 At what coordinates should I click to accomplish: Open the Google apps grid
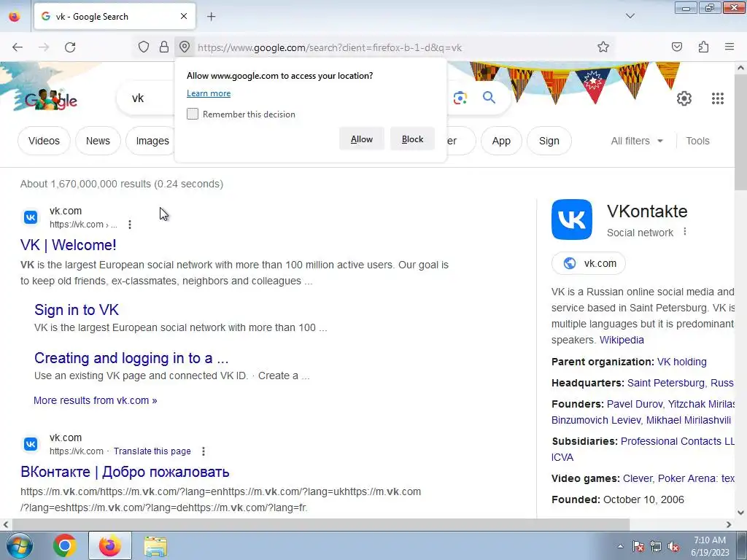click(718, 98)
